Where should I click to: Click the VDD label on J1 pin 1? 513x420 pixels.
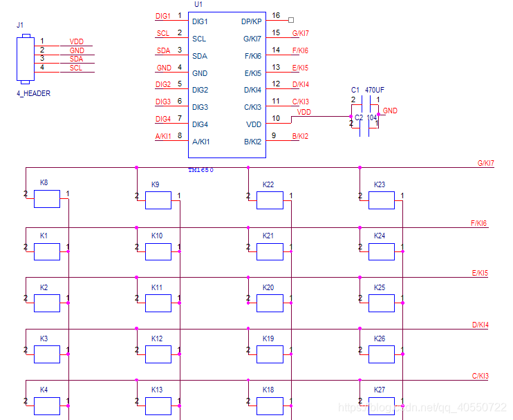(77, 41)
